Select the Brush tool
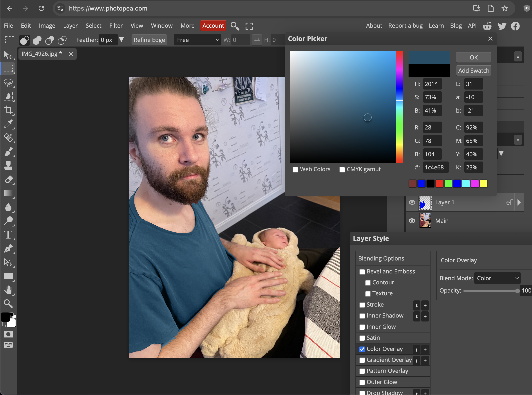The height and width of the screenshot is (395, 532). pos(9,152)
